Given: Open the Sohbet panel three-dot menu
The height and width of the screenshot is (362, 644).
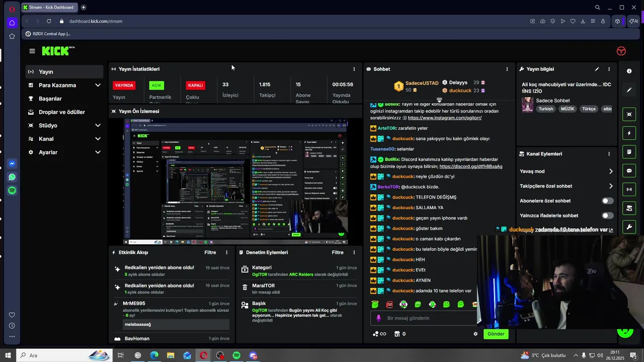Looking at the screenshot, I should pyautogui.click(x=507, y=69).
